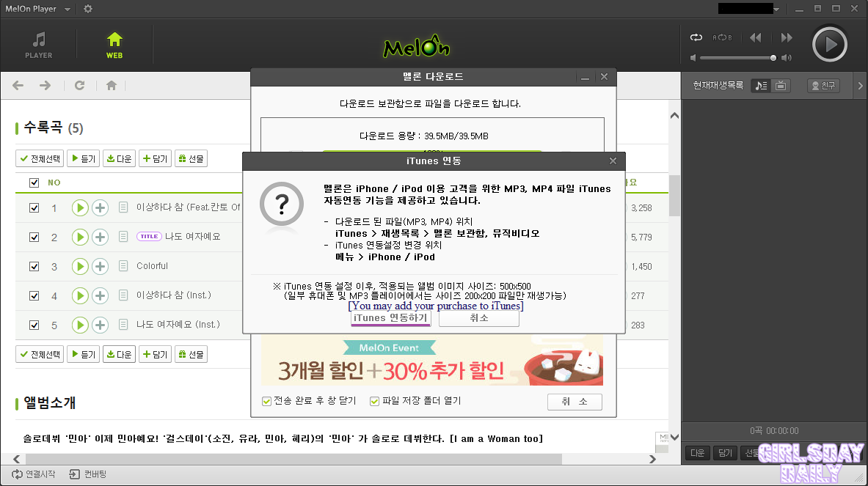Viewport: 868px width, 486px height.
Task: View lyrics icon for Colorful
Action: [x=123, y=266]
